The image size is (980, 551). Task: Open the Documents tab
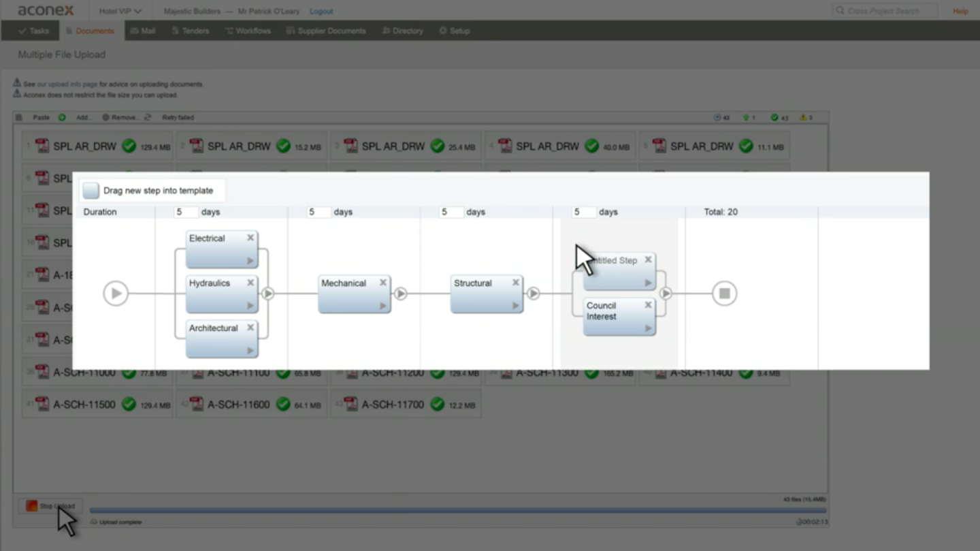click(90, 31)
